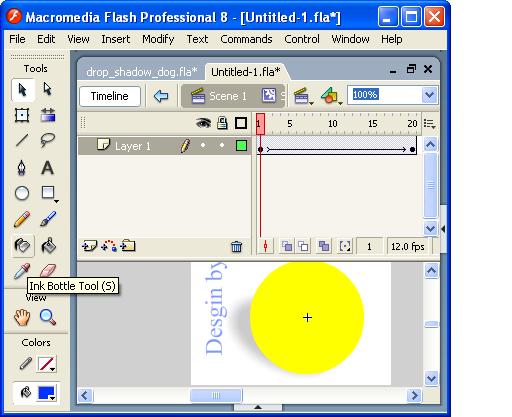Choose the Lasso tool
This screenshot has width=512, height=417.
48,140
